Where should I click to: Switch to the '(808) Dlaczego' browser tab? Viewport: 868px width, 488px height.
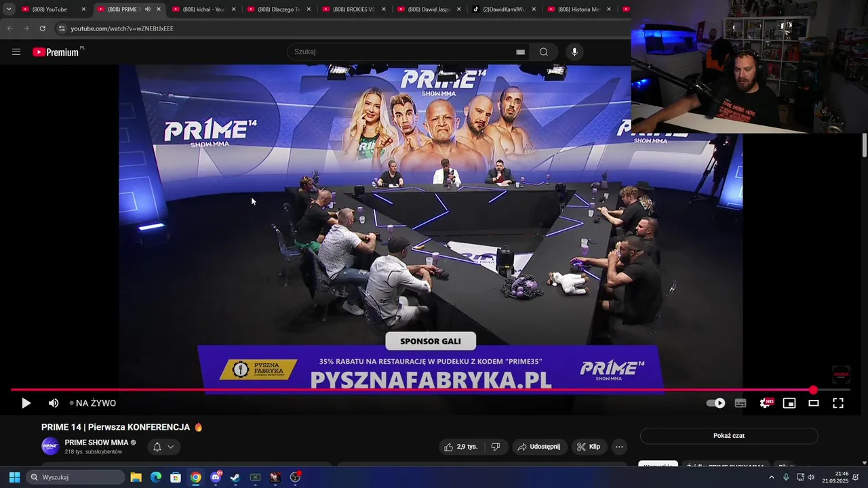pyautogui.click(x=278, y=9)
